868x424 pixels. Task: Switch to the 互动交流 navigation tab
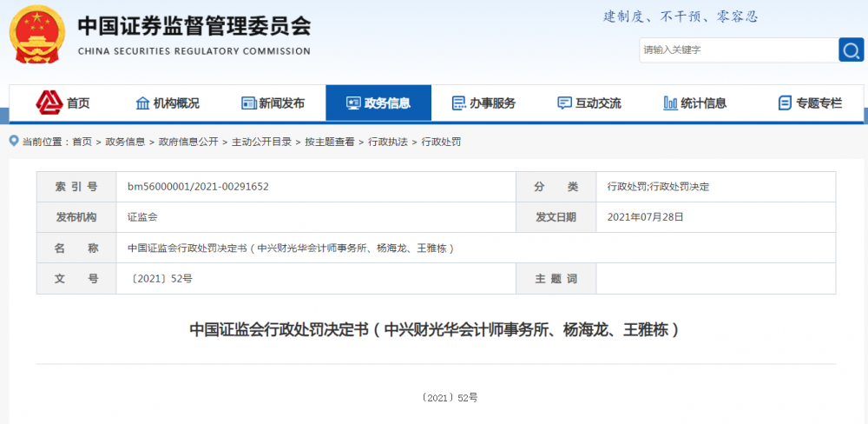pos(589,103)
